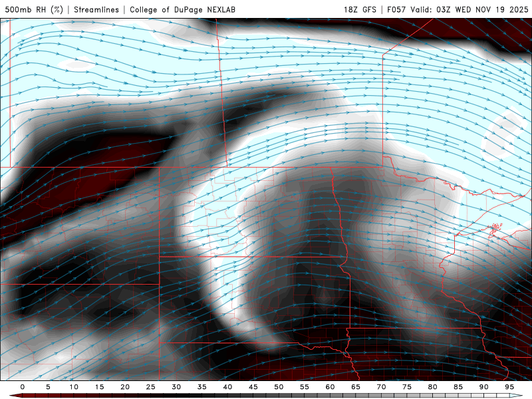Select the 20 value on color scale
532x399 pixels.
(x=125, y=387)
